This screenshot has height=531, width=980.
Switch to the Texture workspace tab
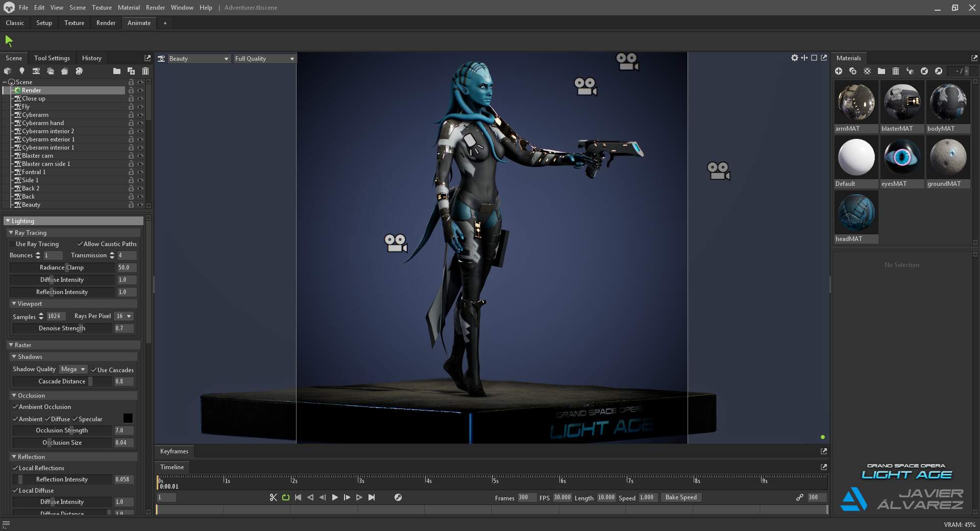[x=74, y=23]
